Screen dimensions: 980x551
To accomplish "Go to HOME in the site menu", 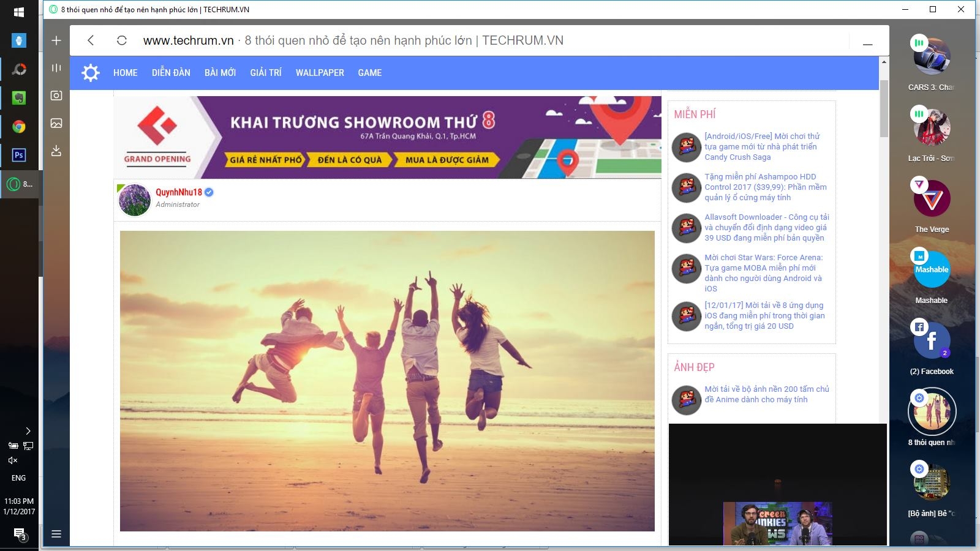I will pos(125,73).
